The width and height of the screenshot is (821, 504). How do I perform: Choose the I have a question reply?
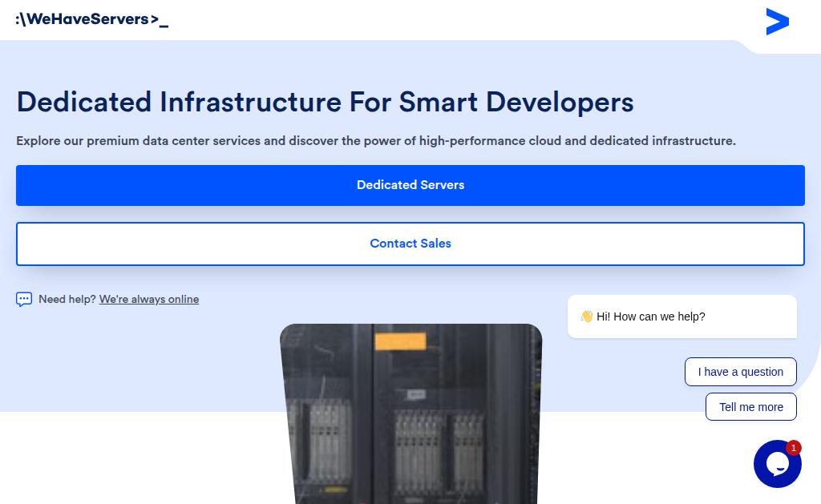(740, 372)
